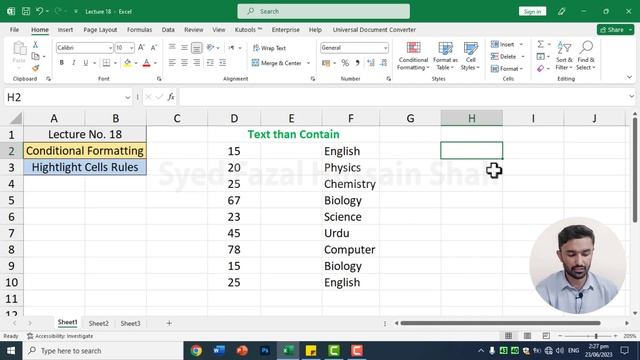Open the General number format dropdown
This screenshot has width=640, height=360.
pos(385,48)
